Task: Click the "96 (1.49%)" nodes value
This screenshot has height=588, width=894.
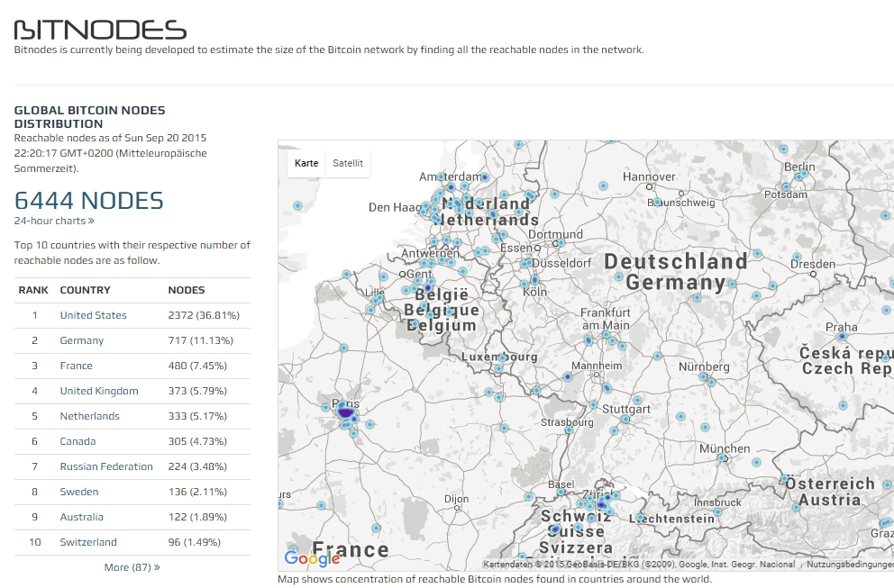Action: [195, 542]
